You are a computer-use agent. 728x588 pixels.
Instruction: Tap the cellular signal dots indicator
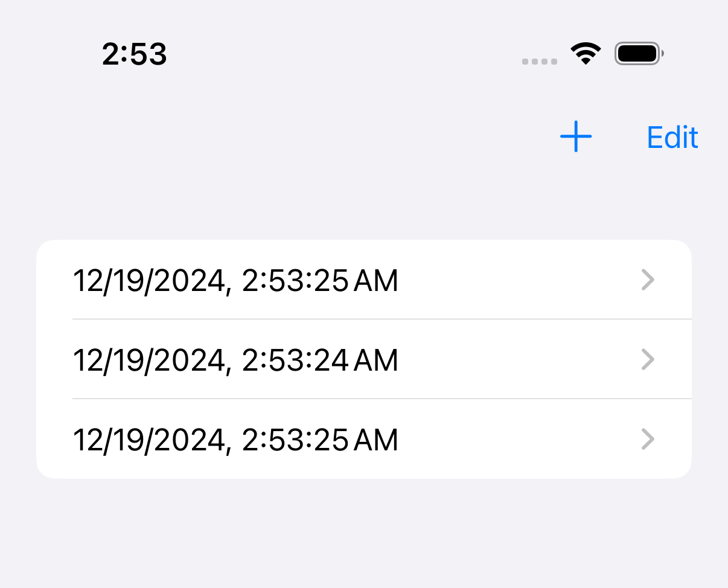pyautogui.click(x=540, y=60)
